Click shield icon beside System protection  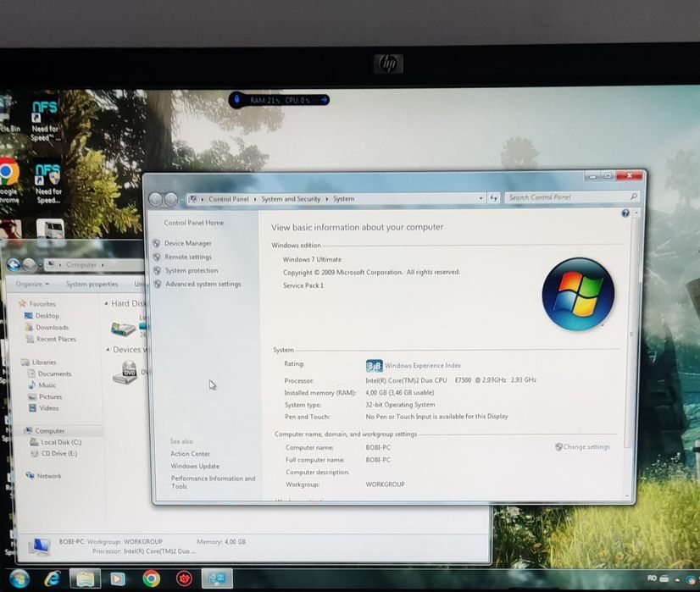157,271
